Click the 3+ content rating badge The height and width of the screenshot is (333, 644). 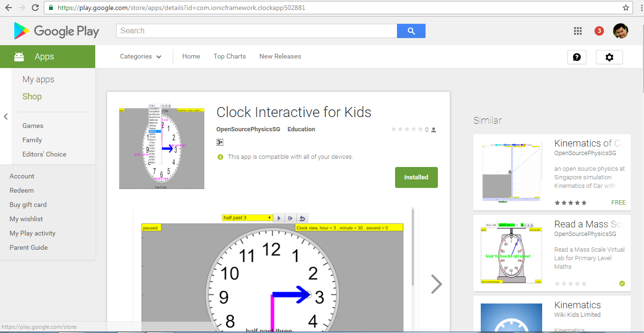[x=220, y=142]
